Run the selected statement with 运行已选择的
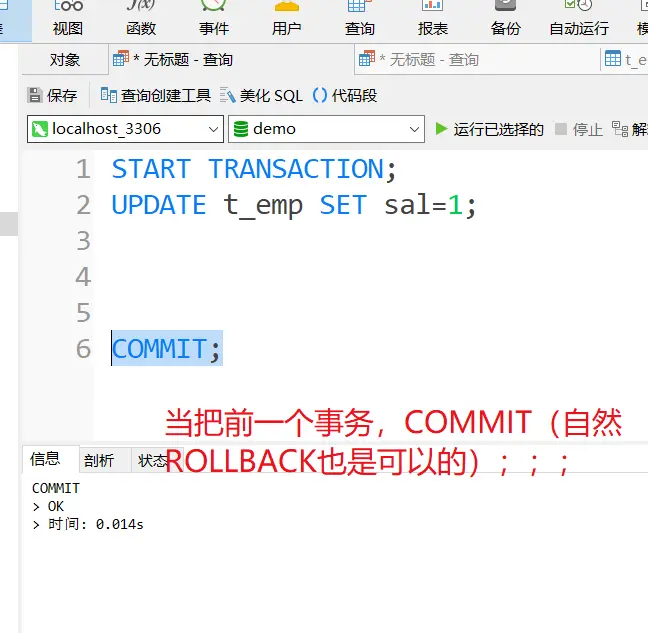 pyautogui.click(x=489, y=129)
